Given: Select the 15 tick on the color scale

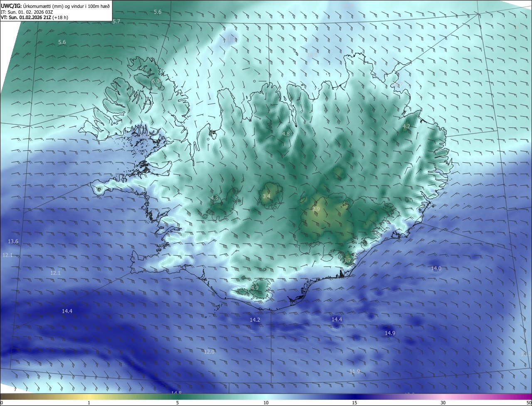Looking at the screenshot, I should tap(355, 403).
